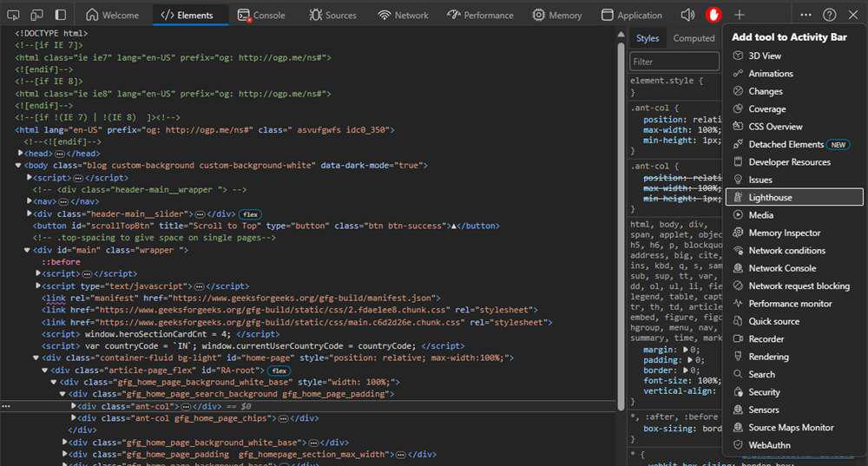
Task: Toggle the DevTools sidebar panel icon
Action: tap(60, 15)
